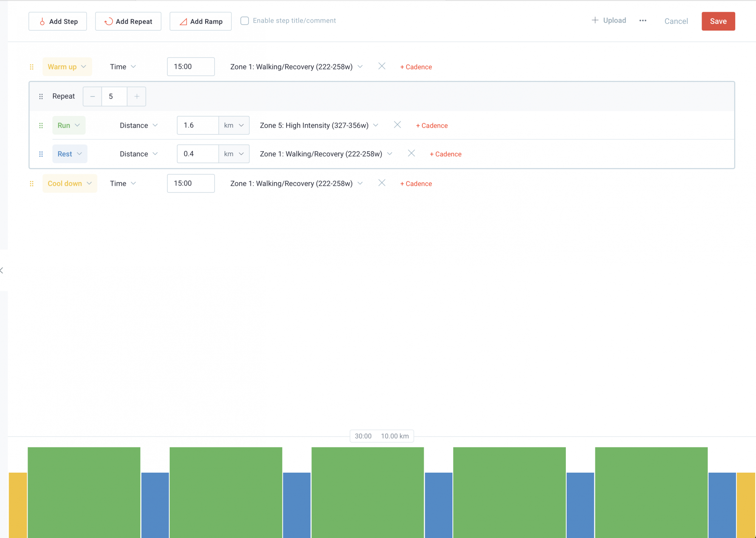Click the Warm up 15:00 time field
Viewport: 756px width, 538px height.
tap(191, 66)
